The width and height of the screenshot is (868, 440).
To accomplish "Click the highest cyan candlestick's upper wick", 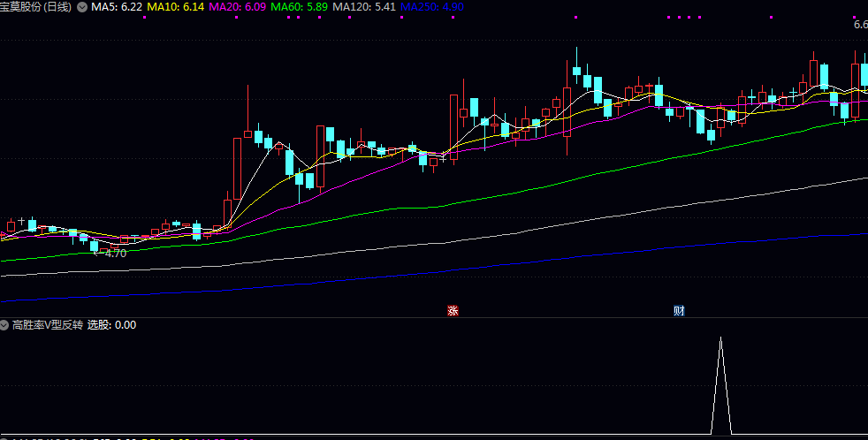I will [x=576, y=55].
